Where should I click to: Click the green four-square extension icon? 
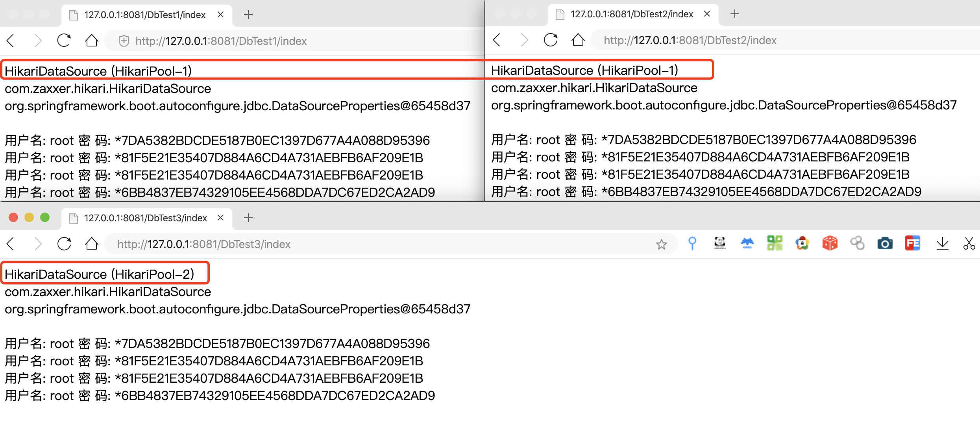[775, 243]
